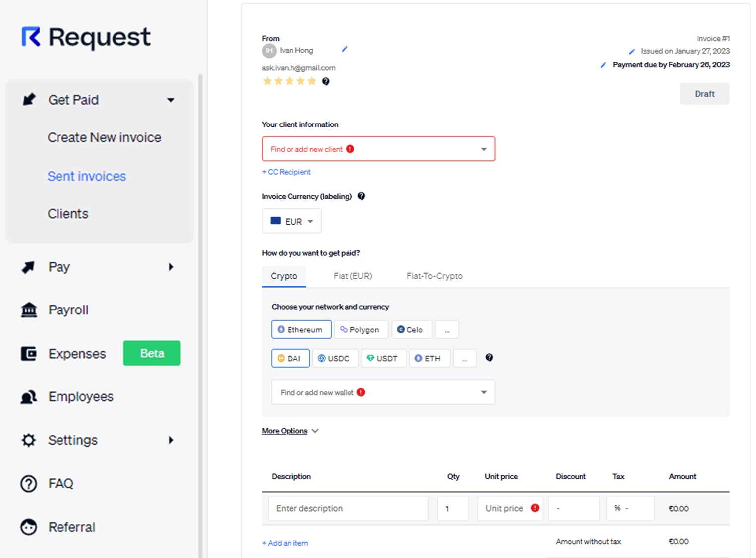Collapse the Get Paid menu arrow

point(171,100)
